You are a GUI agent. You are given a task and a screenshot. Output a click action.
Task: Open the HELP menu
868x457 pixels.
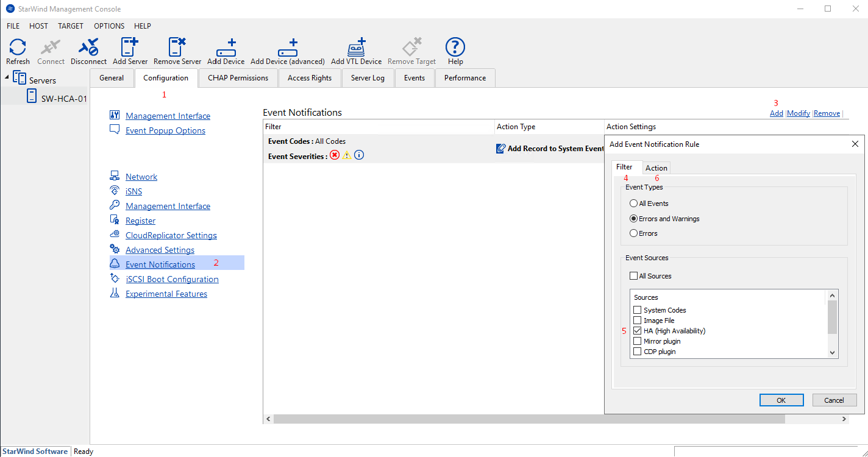143,26
